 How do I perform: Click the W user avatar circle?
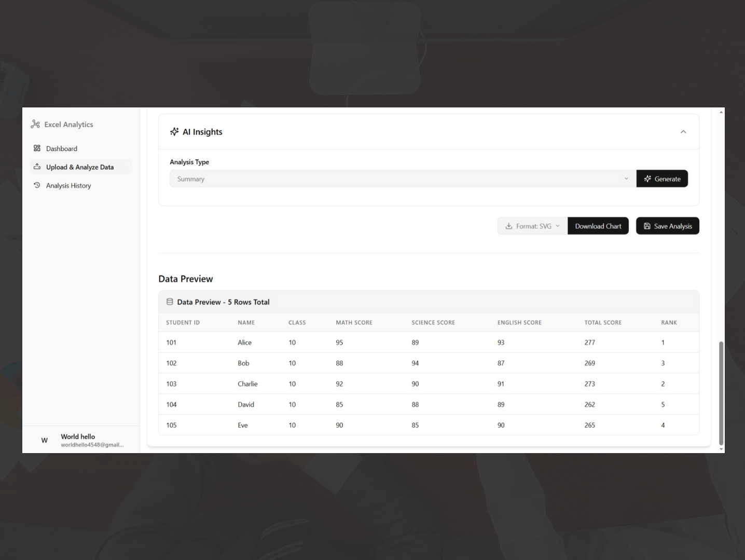44,440
